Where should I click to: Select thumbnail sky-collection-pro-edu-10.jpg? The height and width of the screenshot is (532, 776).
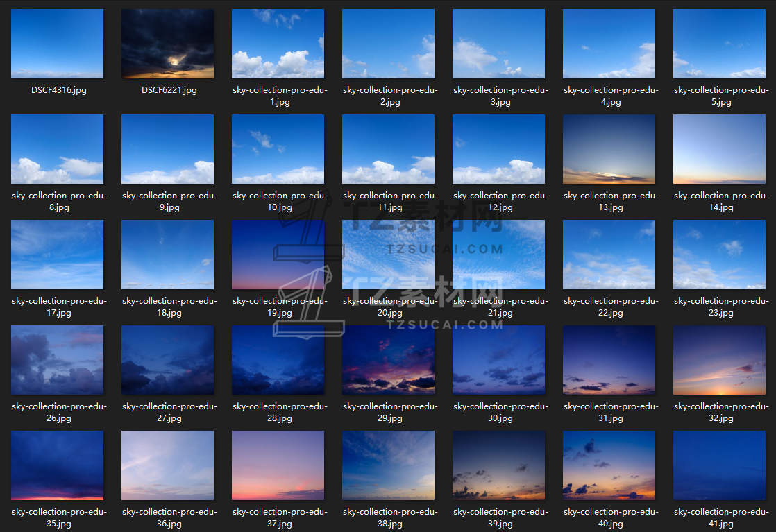278,149
